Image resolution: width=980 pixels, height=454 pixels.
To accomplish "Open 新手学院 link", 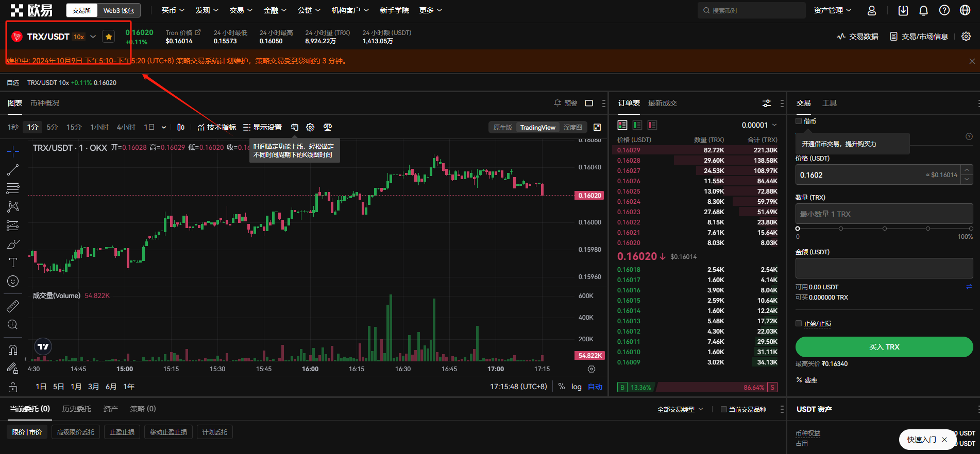I will tap(394, 10).
